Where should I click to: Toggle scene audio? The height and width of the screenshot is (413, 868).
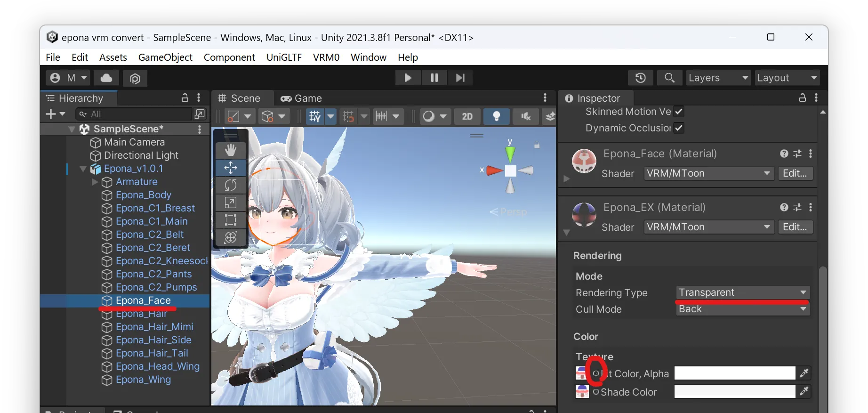pyautogui.click(x=526, y=116)
